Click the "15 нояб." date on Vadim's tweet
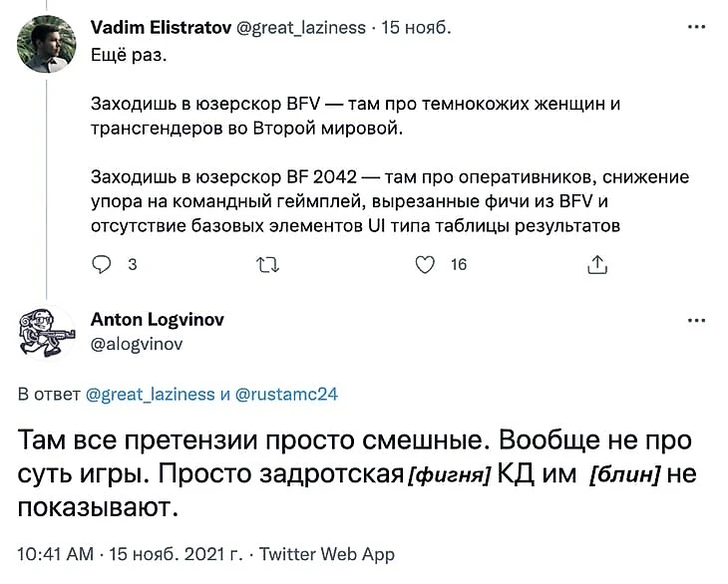728x584 pixels. point(409,28)
